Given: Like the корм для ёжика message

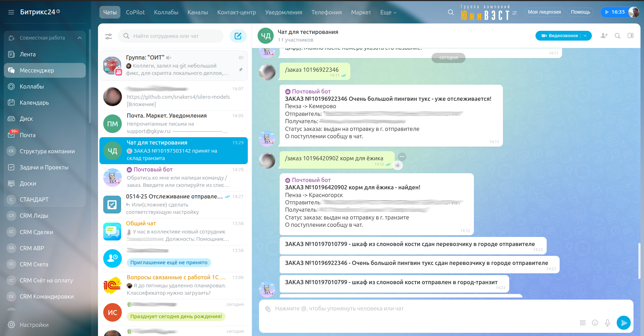Looking at the screenshot, I should tap(398, 165).
